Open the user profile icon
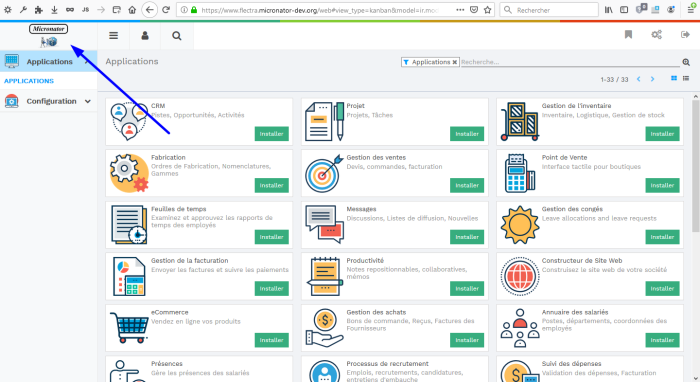 [145, 36]
